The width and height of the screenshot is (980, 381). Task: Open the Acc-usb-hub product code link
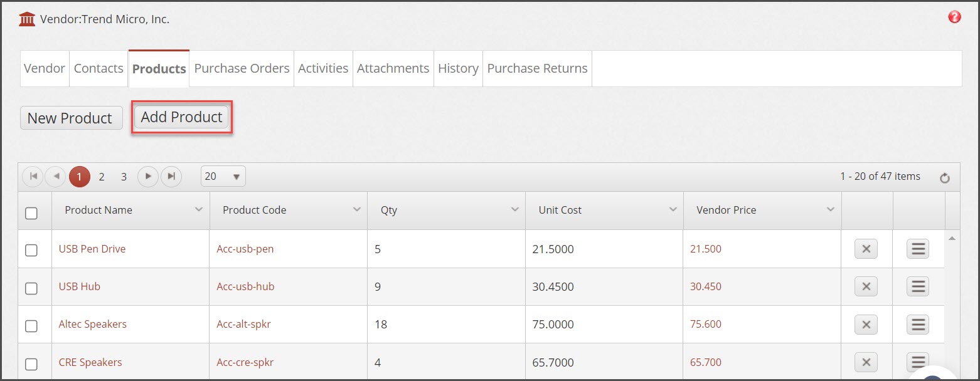pyautogui.click(x=245, y=286)
